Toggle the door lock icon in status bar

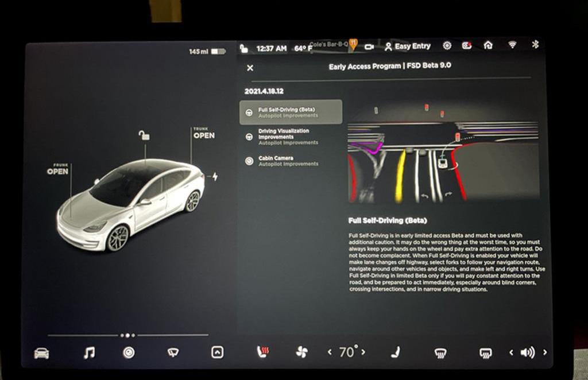[x=243, y=49]
